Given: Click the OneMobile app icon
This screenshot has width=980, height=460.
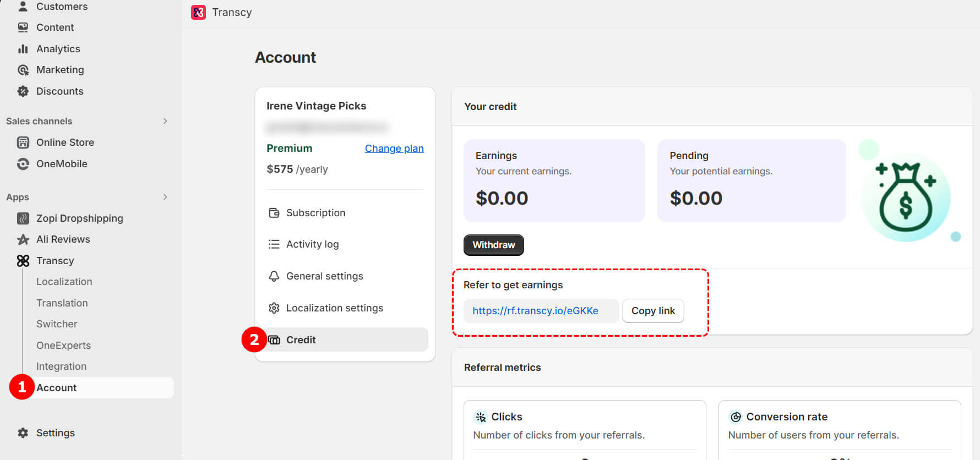Looking at the screenshot, I should (x=23, y=164).
